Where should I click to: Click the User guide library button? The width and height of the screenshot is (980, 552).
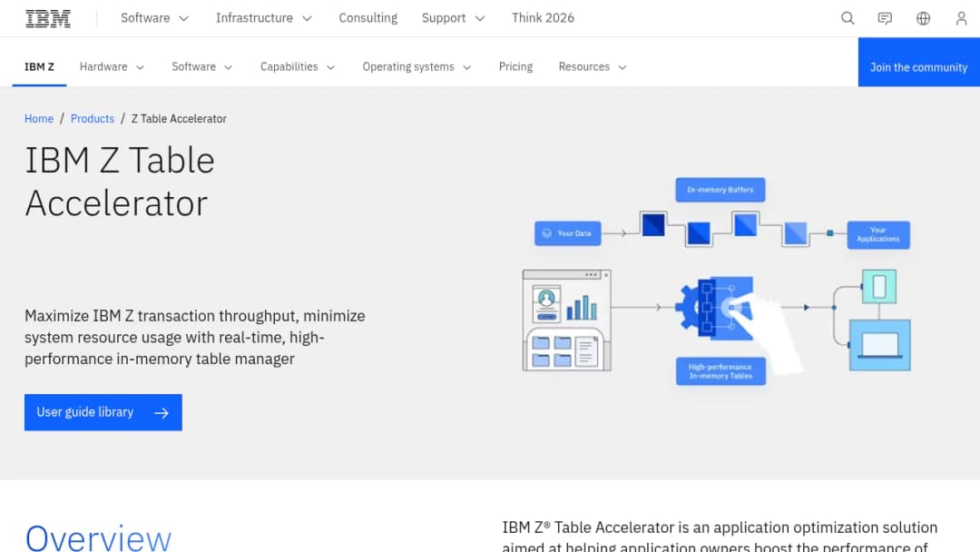point(103,412)
